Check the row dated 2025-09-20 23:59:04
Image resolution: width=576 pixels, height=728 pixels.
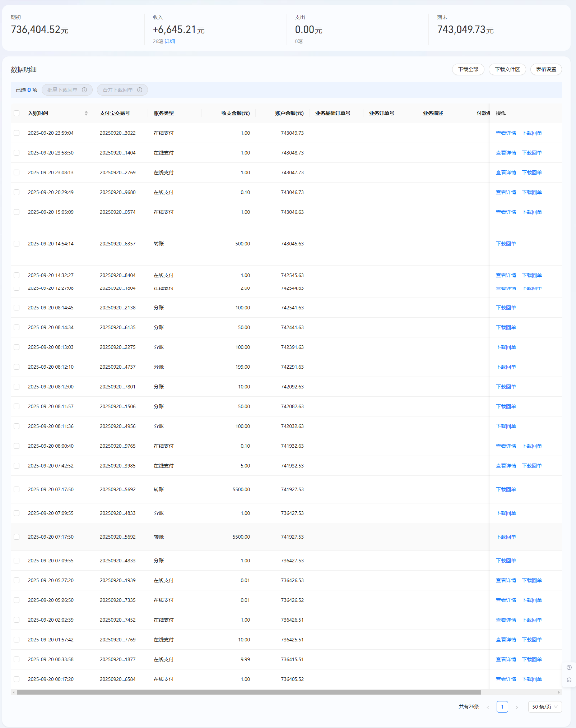click(x=17, y=133)
